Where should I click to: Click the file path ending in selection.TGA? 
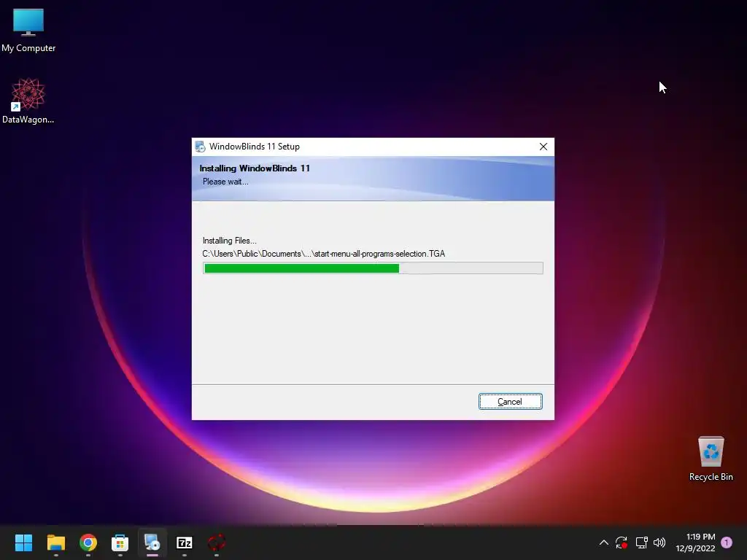tap(323, 254)
